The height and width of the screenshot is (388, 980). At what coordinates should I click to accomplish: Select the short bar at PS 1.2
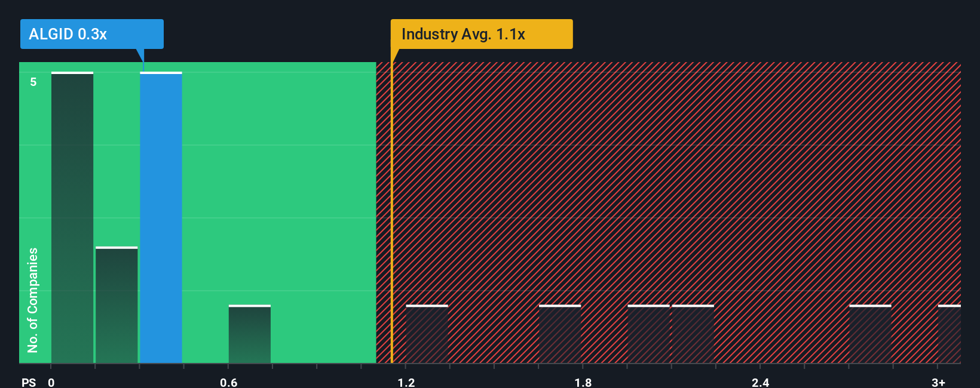pyautogui.click(x=427, y=334)
